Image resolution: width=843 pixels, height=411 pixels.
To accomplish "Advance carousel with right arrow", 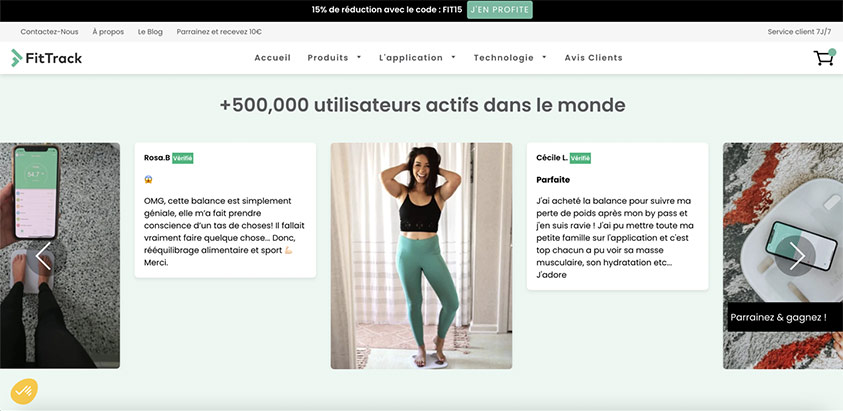I will tap(796, 256).
